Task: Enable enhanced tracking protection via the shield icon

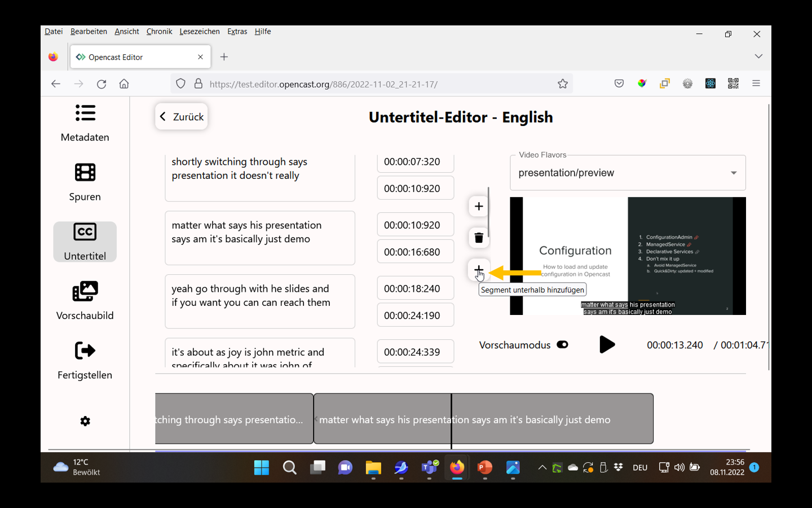Action: 180,83
